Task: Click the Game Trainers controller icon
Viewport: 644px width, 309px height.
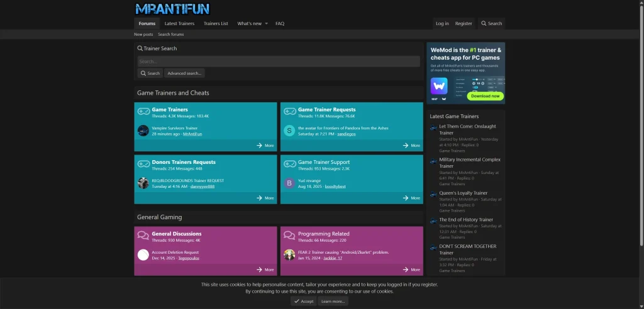Action: [x=143, y=112]
